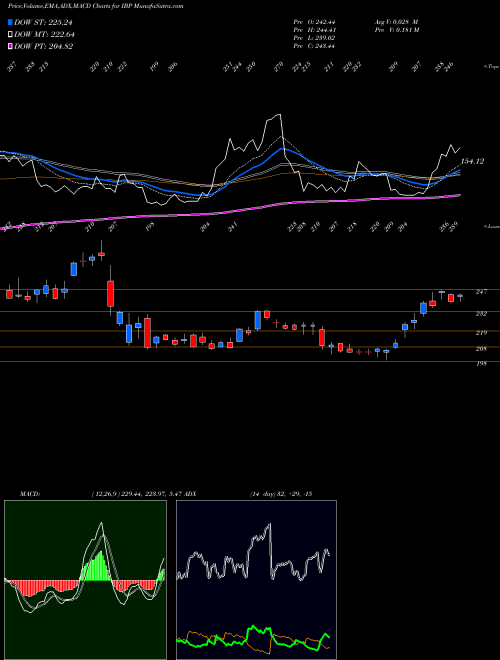Click the ADX (14 day) values text
The image size is (500, 660).
(x=280, y=494)
